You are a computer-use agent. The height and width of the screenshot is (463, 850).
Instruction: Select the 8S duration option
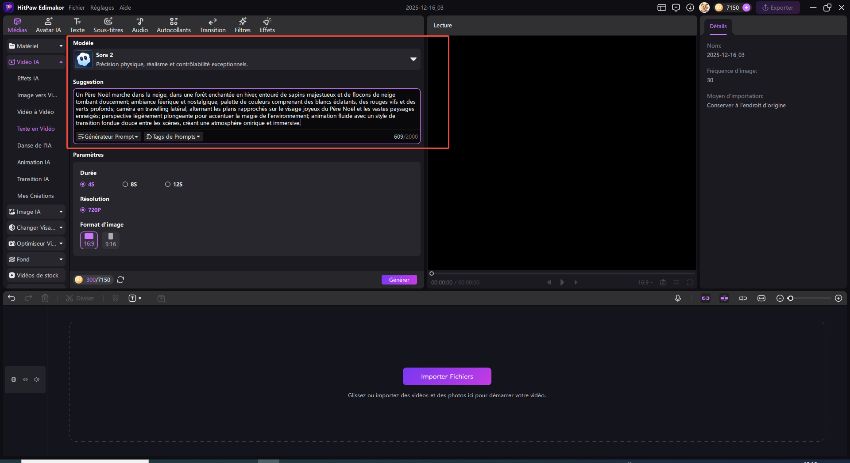tap(127, 184)
